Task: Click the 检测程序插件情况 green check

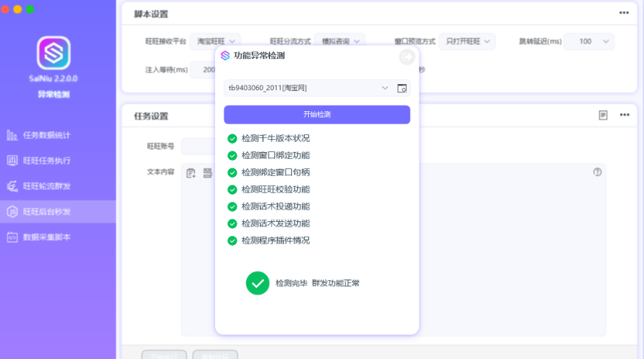Action: click(x=232, y=240)
